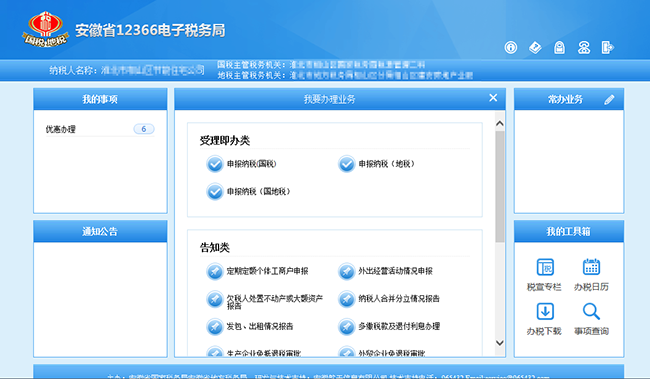Open 申报纳税(国税) link
650x379 pixels.
click(x=251, y=164)
